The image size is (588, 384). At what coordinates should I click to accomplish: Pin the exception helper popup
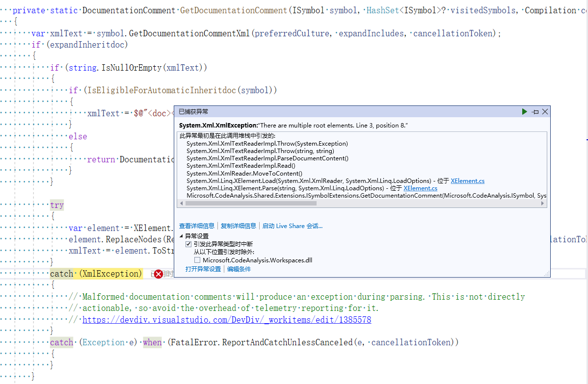coord(535,112)
